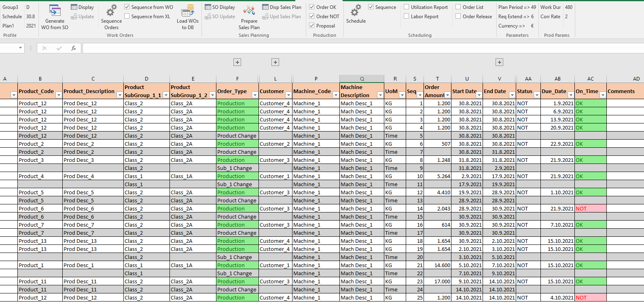Click the Req Extend value 6

click(532, 17)
